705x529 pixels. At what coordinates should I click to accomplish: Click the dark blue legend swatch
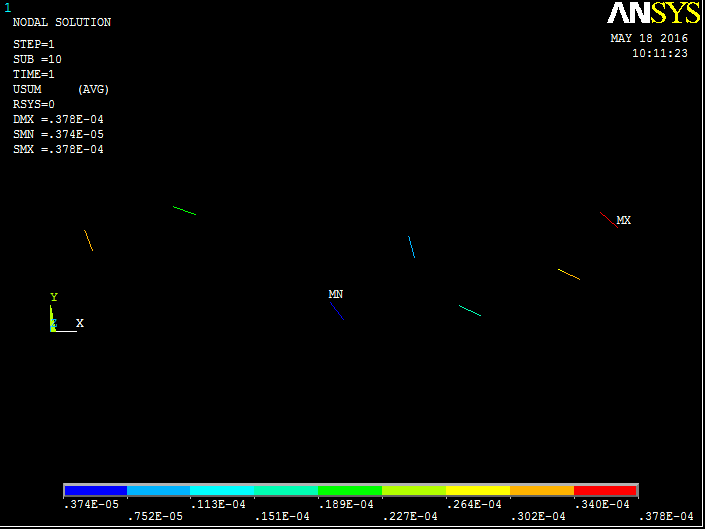(x=96, y=491)
